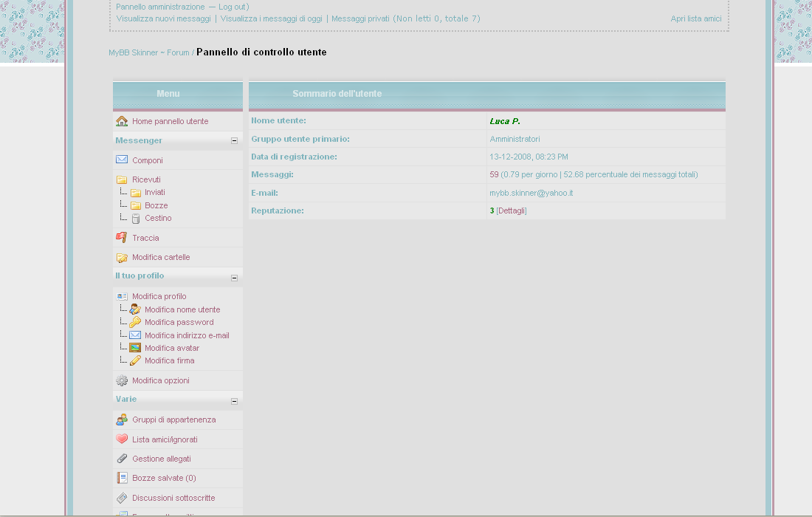Go to MyBB Skinner ~ Forum breadcrumb

pos(148,53)
